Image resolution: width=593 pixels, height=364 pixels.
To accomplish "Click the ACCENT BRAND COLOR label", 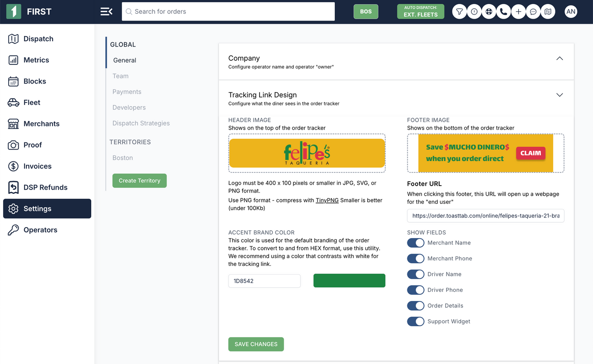I will pyautogui.click(x=261, y=233).
